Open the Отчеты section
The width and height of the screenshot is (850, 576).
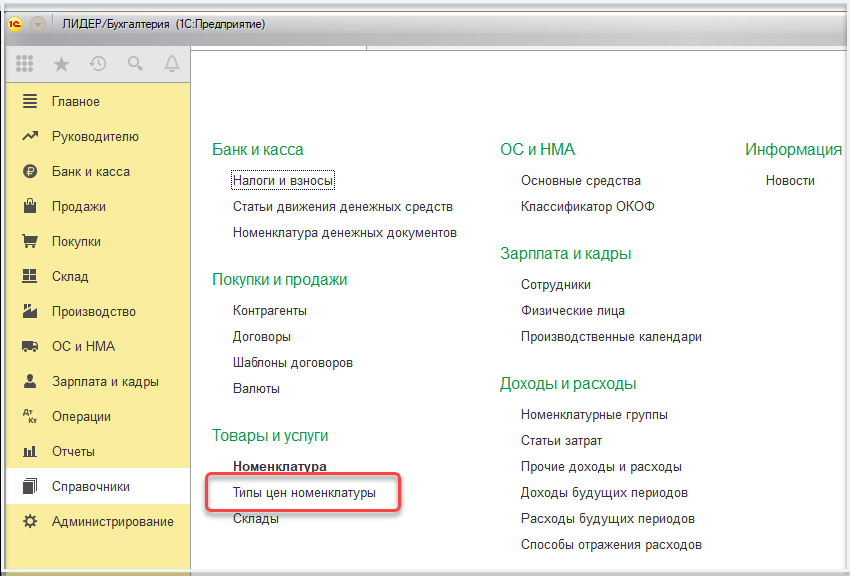pyautogui.click(x=98, y=451)
